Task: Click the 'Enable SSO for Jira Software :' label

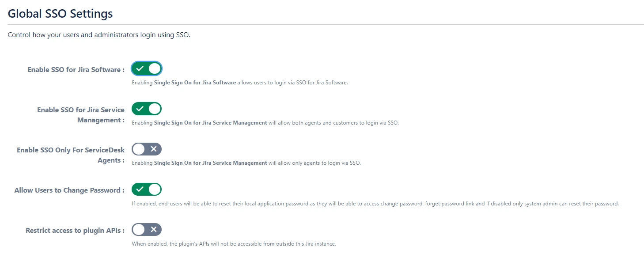Action: pos(76,70)
